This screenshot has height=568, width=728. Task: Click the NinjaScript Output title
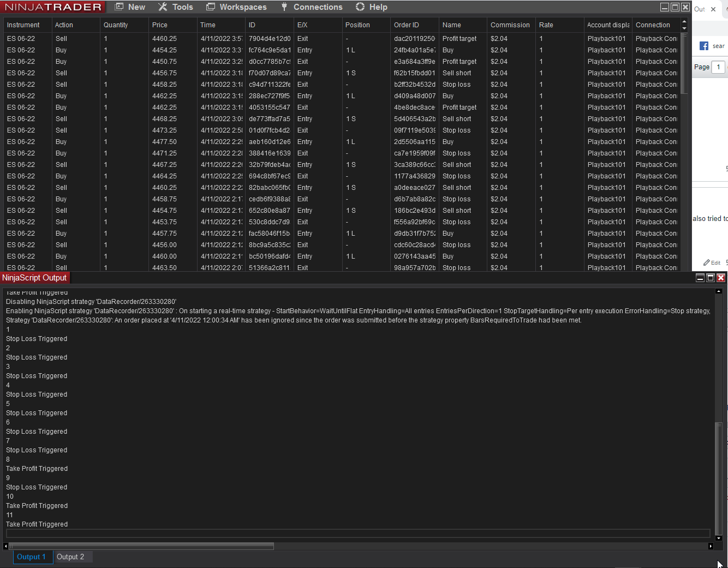click(34, 278)
